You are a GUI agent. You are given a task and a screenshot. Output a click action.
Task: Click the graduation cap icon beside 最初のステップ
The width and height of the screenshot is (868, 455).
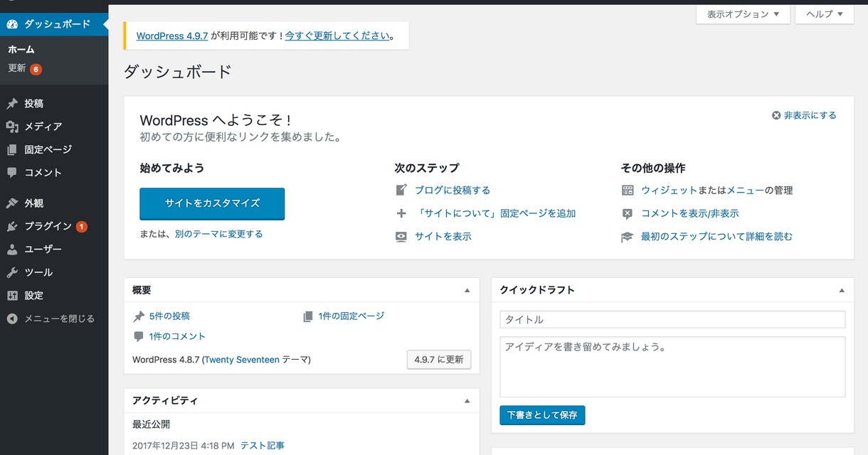point(628,237)
